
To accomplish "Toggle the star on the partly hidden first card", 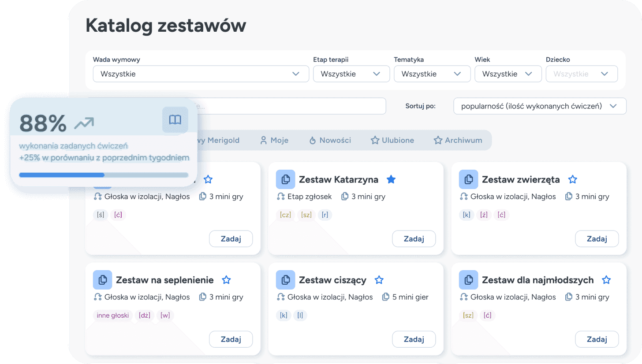I will (x=208, y=179).
